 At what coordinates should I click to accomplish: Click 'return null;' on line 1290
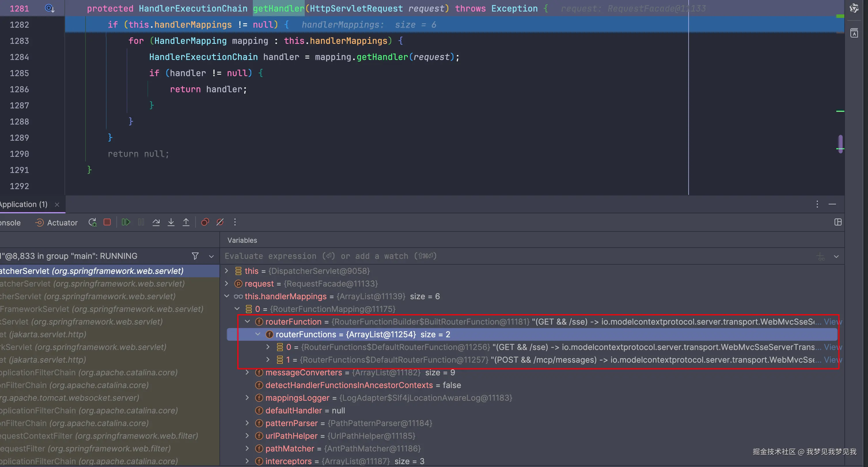coord(138,154)
